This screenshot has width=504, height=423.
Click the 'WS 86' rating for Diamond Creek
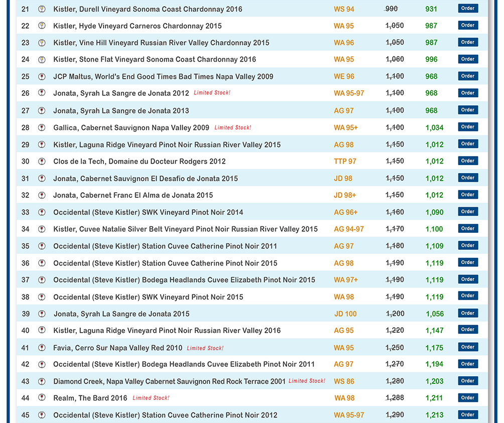[344, 381]
